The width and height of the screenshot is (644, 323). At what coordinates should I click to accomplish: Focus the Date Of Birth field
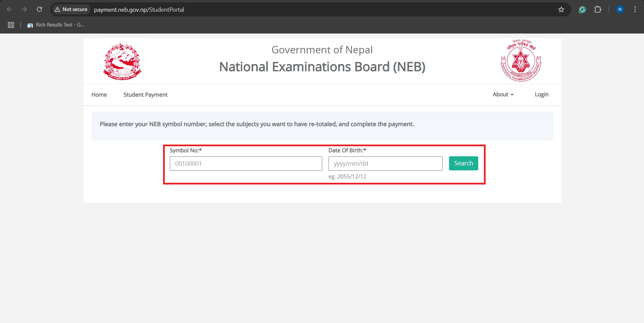[385, 164]
